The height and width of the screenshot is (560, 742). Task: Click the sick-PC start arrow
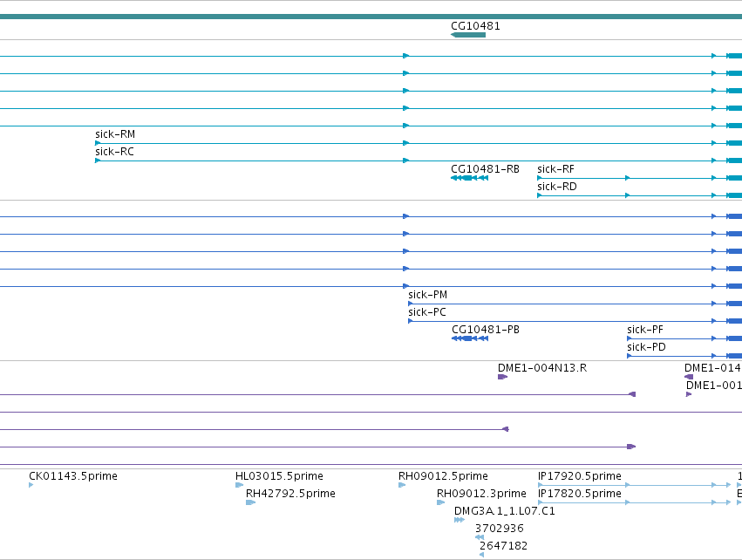click(x=411, y=321)
